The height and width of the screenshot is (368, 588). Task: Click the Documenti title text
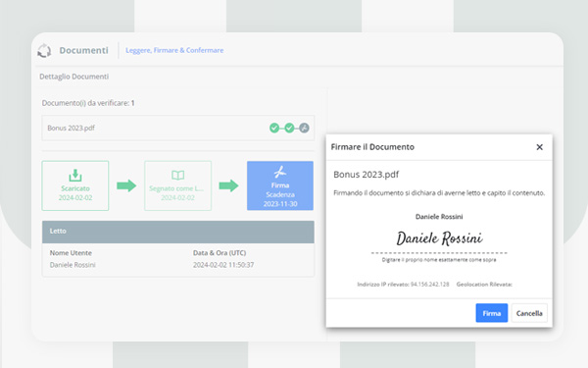(83, 50)
